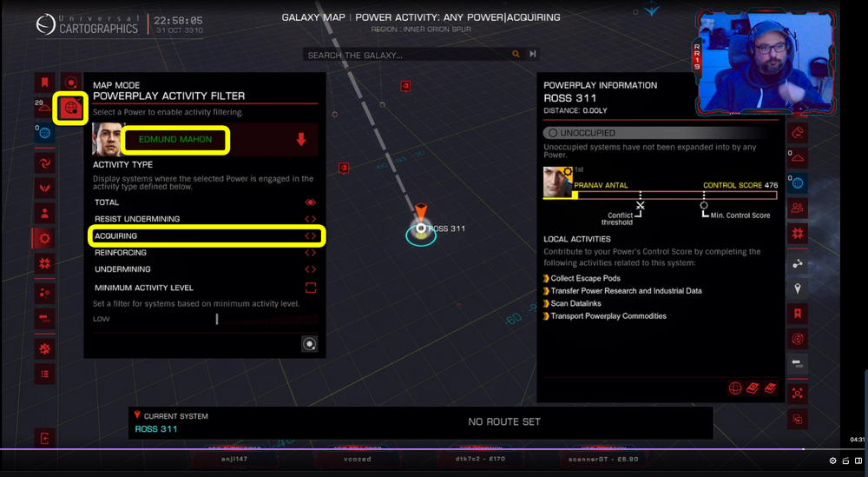Click the right sidebar double-arrow swap icon
Viewport: 868px width, 477px height.
click(797, 363)
